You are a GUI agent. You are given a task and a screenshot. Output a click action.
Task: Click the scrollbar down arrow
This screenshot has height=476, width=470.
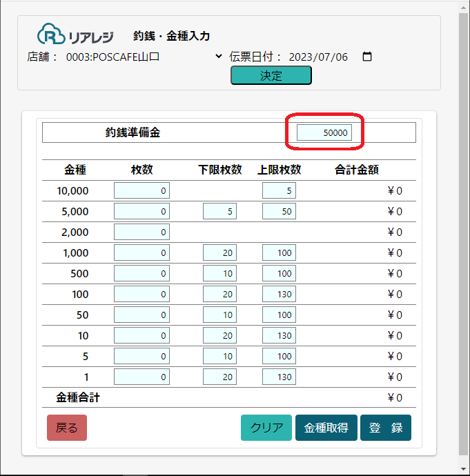[x=463, y=468]
